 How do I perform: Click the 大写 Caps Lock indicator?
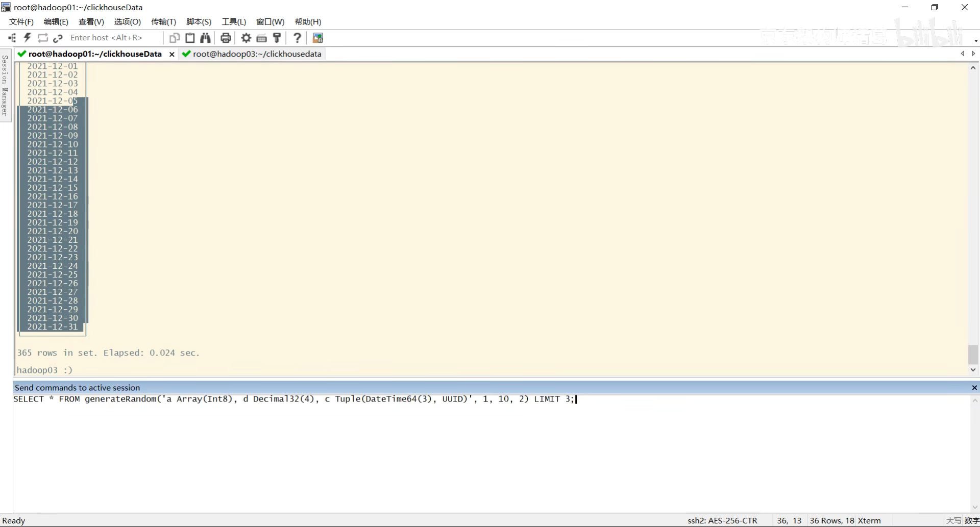tap(953, 521)
